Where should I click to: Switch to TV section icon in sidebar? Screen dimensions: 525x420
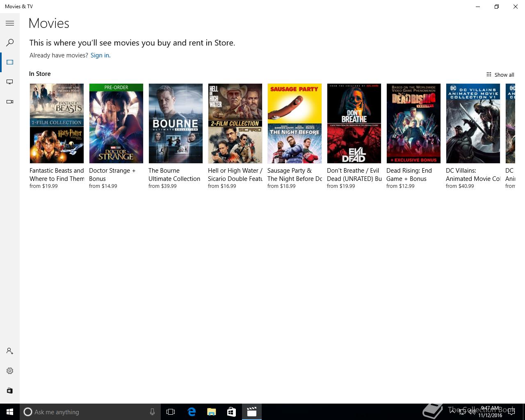point(10,82)
